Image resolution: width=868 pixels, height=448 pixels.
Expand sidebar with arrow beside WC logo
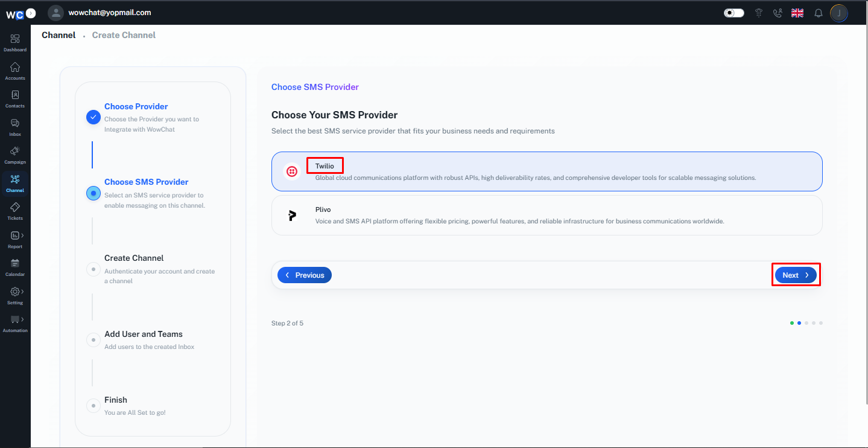coord(31,13)
